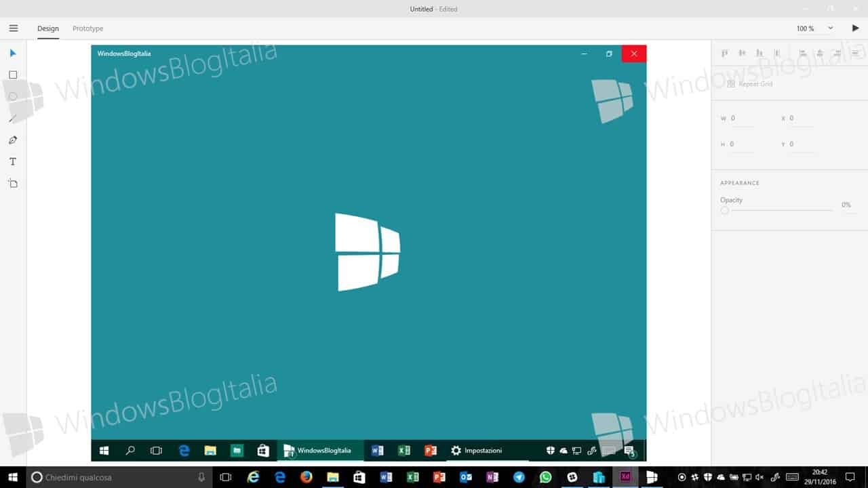Open the Action Center notification icon
Screen dimensions: 868x488
(x=850, y=477)
